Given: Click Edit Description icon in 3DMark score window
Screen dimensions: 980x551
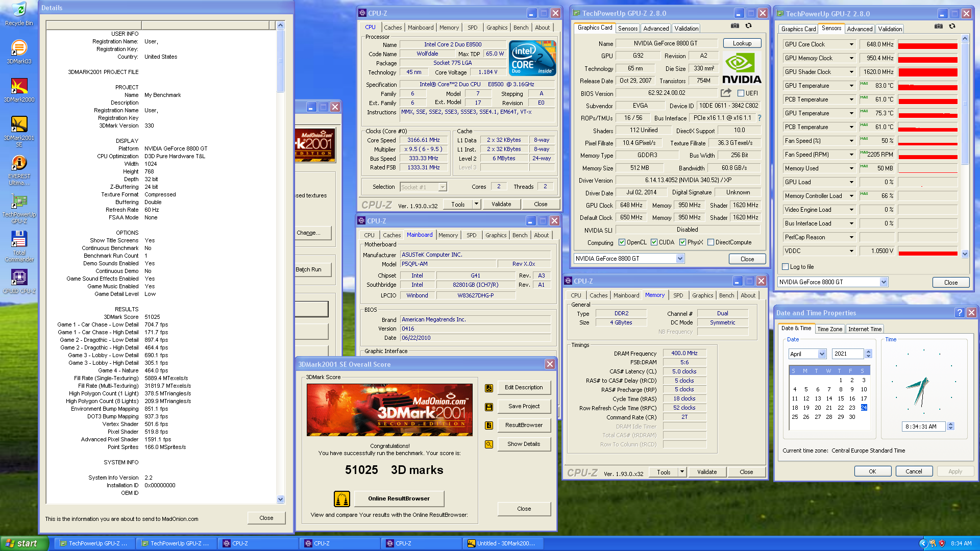Looking at the screenshot, I should point(488,388).
